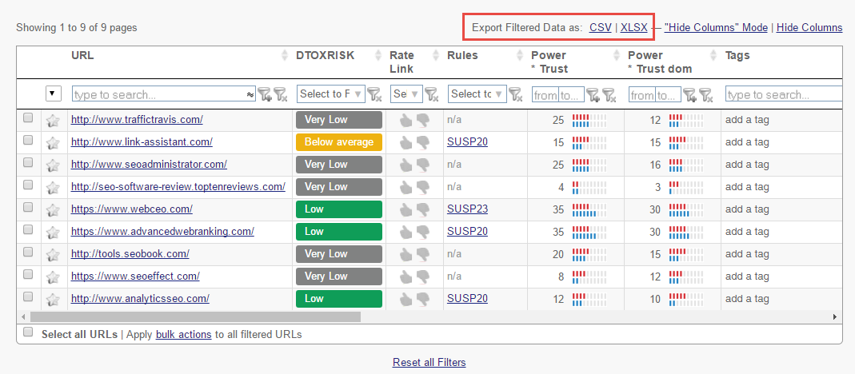This screenshot has height=374, width=855.
Task: Check the seoadministrator.com row checkbox
Action: coord(28,162)
